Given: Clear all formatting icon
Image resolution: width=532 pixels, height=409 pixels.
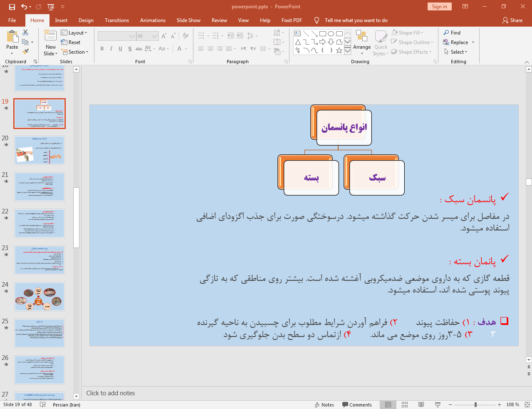Looking at the screenshot, I should point(186,36).
